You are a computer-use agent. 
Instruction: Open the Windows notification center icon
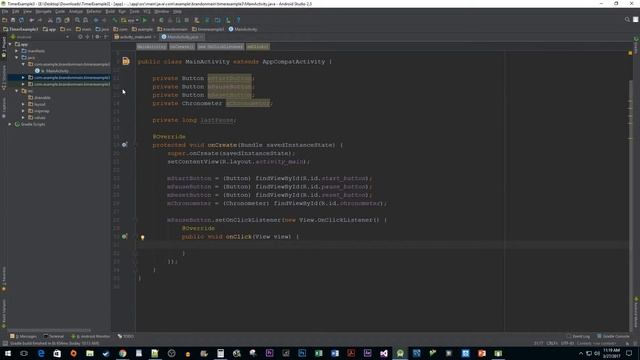(x=629, y=353)
